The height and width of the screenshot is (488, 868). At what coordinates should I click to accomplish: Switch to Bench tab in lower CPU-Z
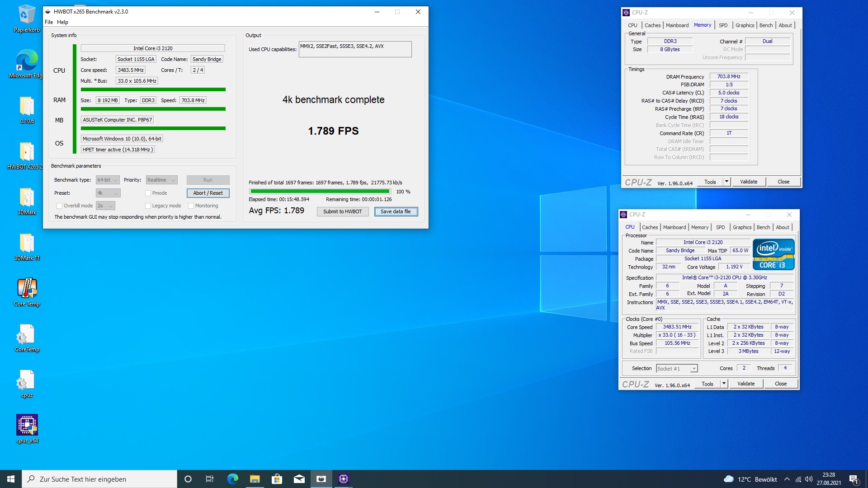[x=763, y=227]
